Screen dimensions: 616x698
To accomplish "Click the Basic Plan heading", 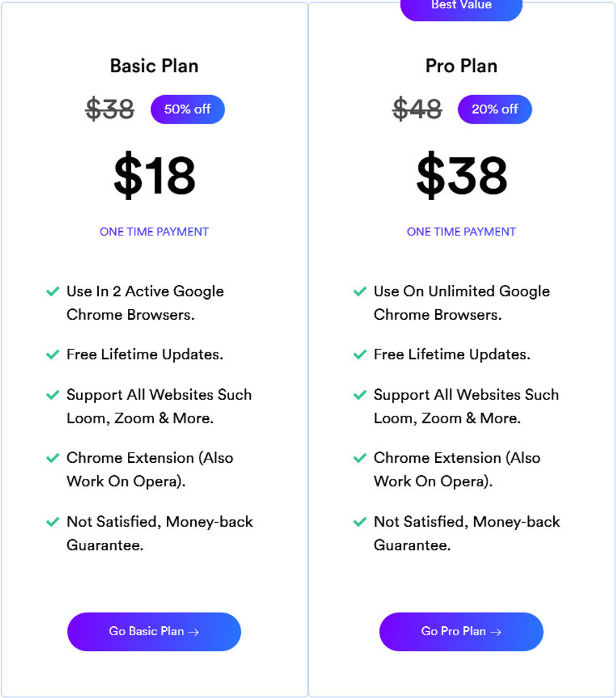I will (154, 66).
